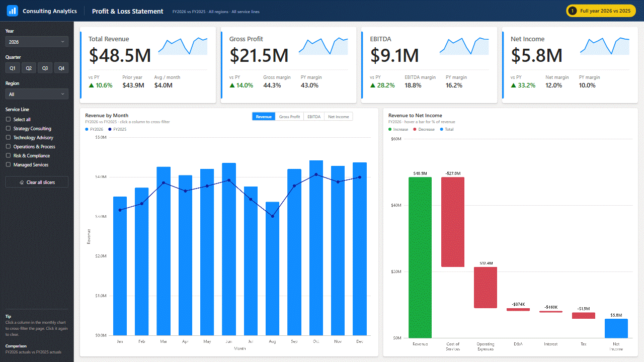Viewport: 644px width, 362px height.
Task: Select the Q2 quarter button
Action: (x=29, y=68)
